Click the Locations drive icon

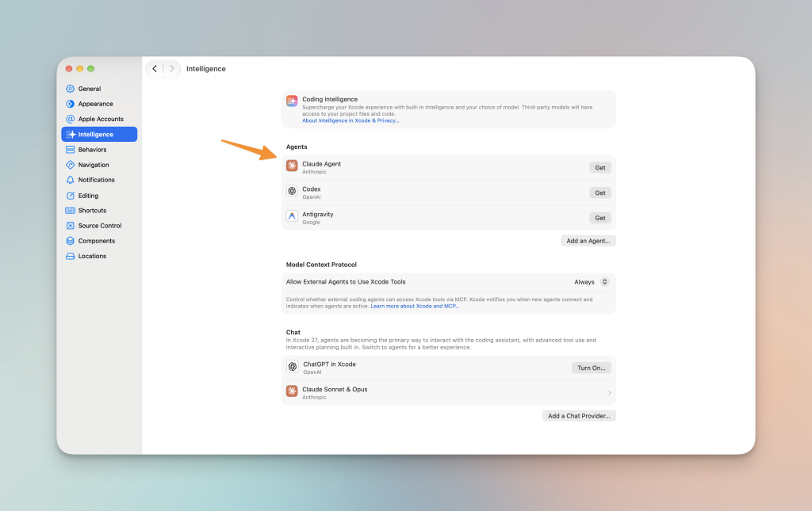[x=71, y=256]
